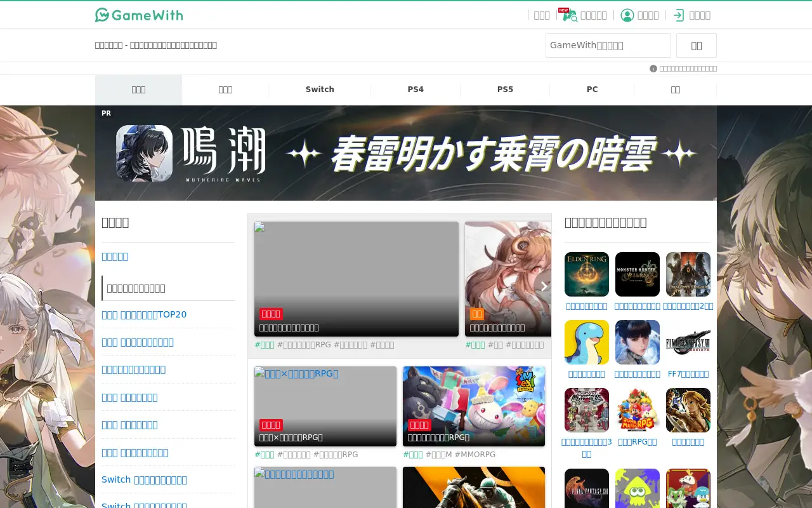
Task: Open the Dragon Quest Monsters 3 game icon
Action: coord(587,410)
